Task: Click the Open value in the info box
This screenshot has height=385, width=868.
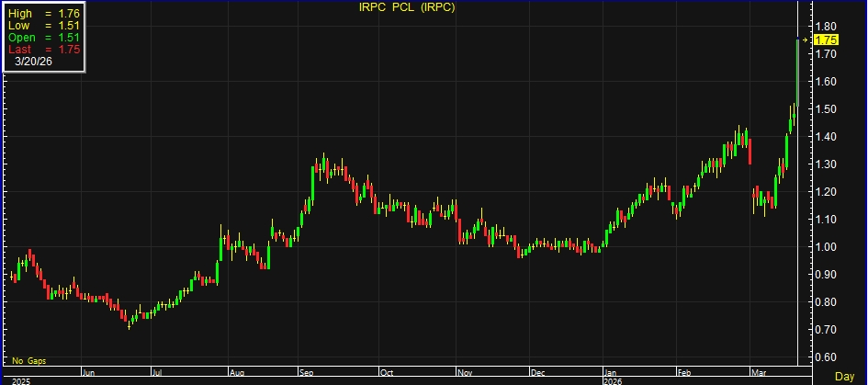Action: pos(69,36)
